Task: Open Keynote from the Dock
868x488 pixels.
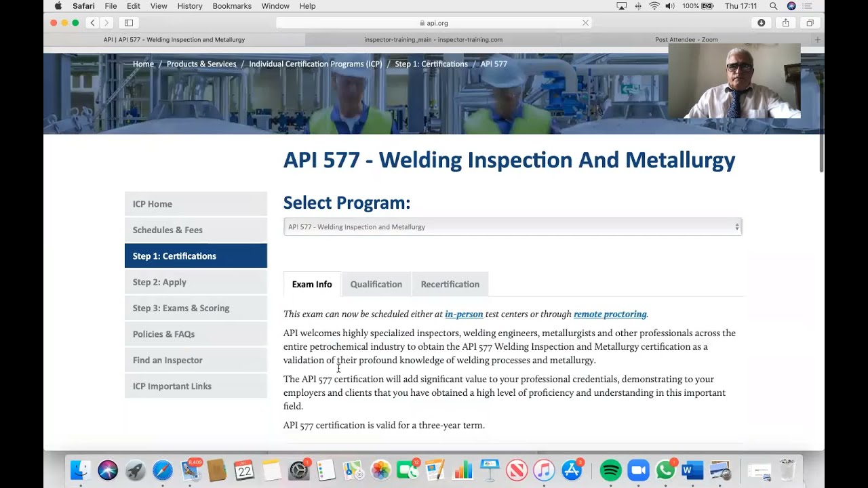Action: coord(490,470)
